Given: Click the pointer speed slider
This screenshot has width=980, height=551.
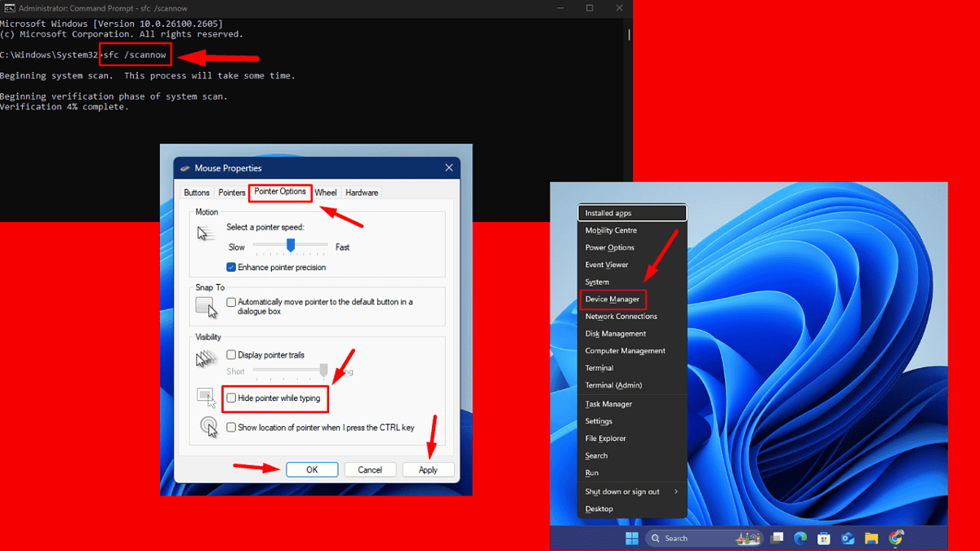Looking at the screenshot, I should pyautogui.click(x=290, y=245).
